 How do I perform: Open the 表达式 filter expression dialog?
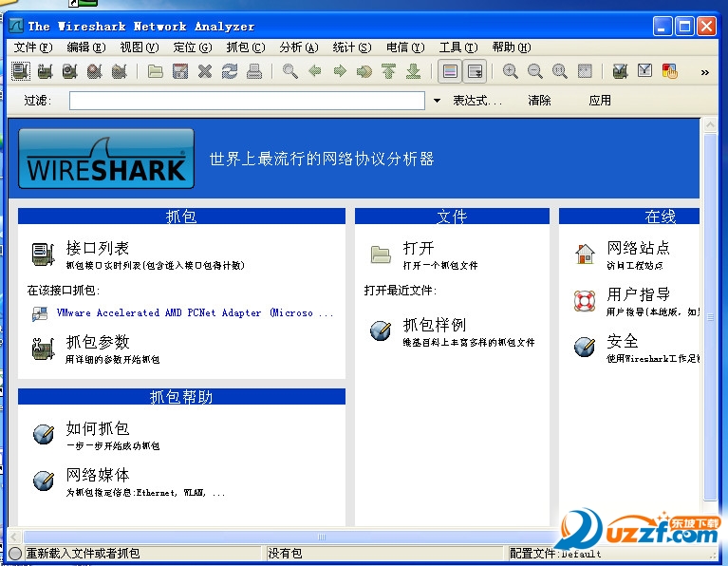tap(477, 101)
